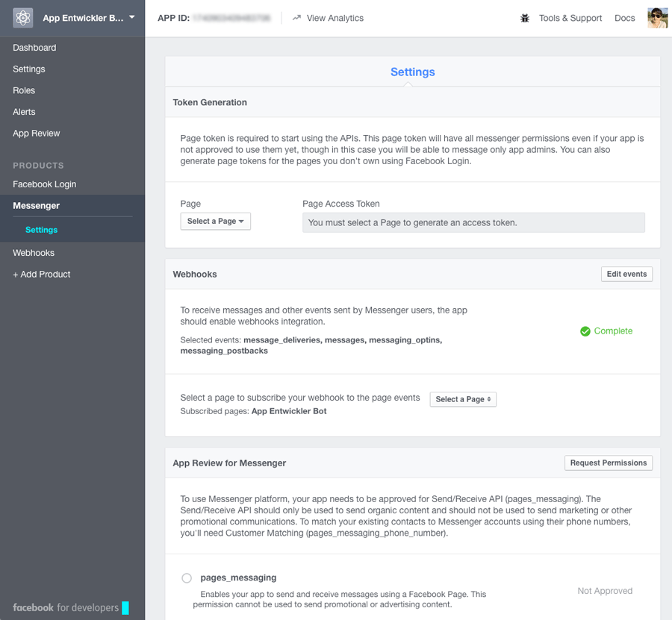Click the Page Access Token field

(x=473, y=222)
